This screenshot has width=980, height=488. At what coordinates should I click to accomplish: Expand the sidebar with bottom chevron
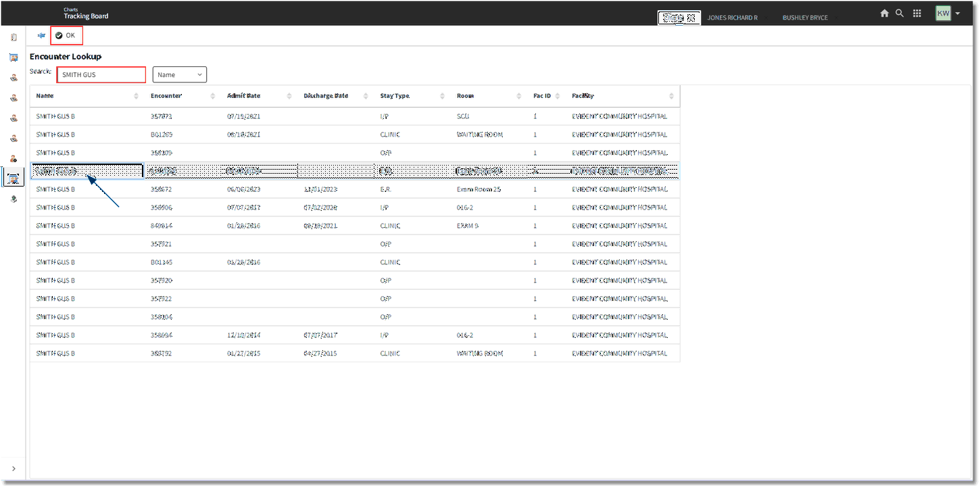14,468
